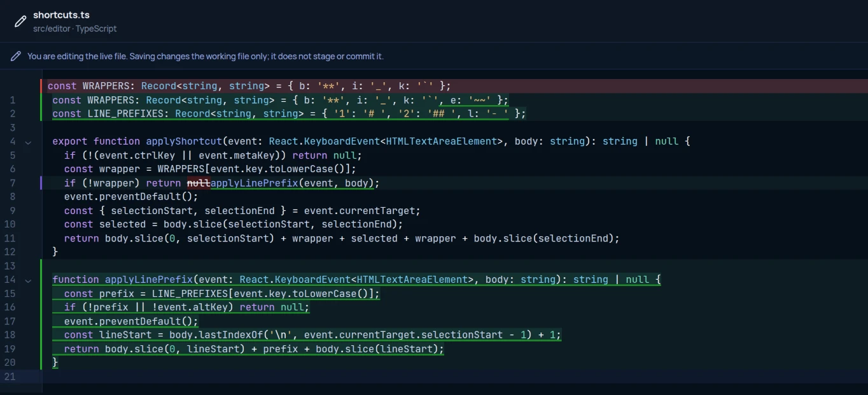This screenshot has width=868, height=395.
Task: Click the 'You are editing the live file' notice text
Action: (x=206, y=56)
